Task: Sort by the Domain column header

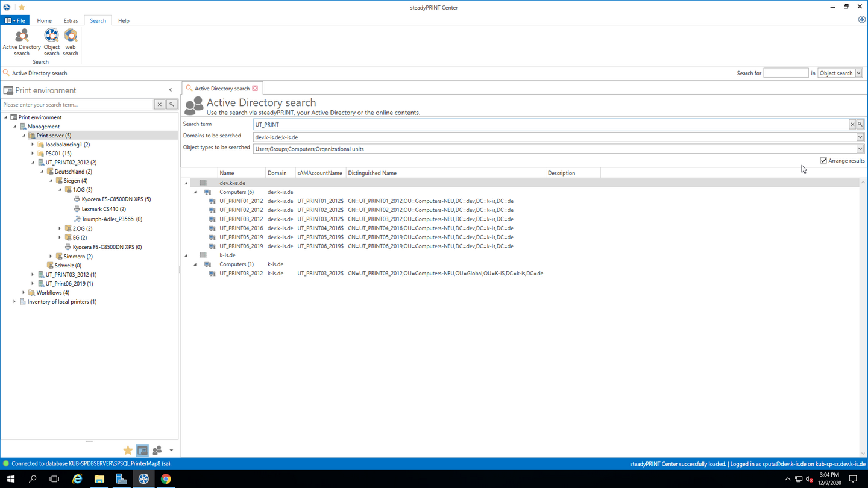Action: click(280, 173)
